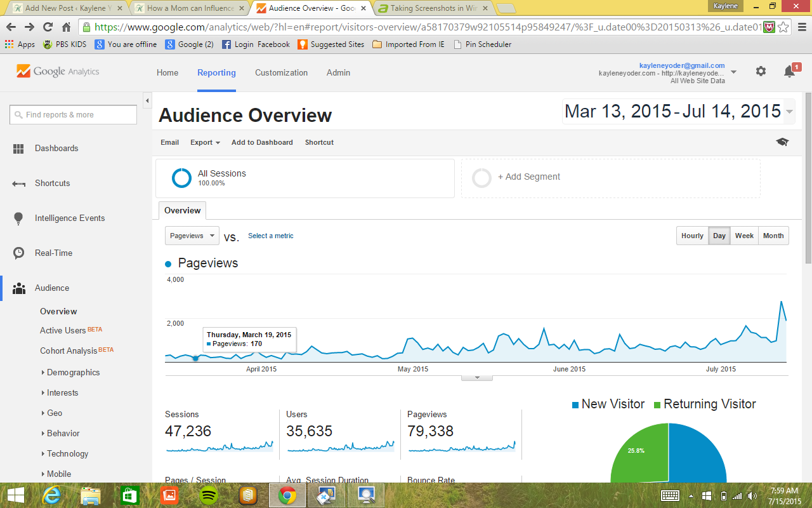Expand the Demographics section
The width and height of the screenshot is (812, 508).
[x=70, y=372]
